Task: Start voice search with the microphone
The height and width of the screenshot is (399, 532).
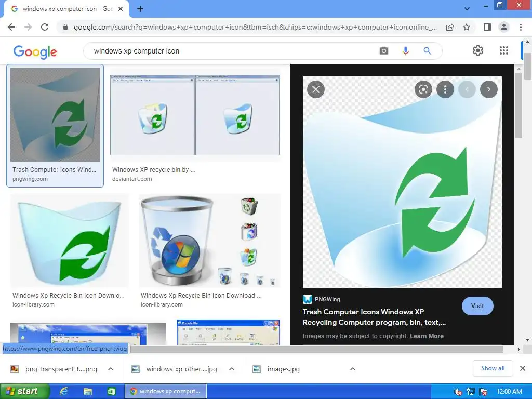Action: pos(405,51)
